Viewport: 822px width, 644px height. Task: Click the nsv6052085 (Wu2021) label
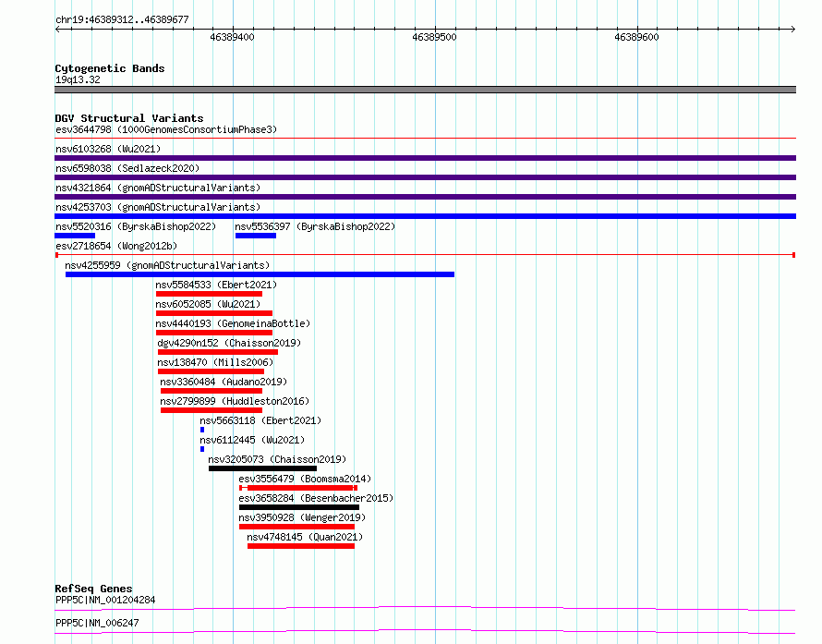coord(208,304)
